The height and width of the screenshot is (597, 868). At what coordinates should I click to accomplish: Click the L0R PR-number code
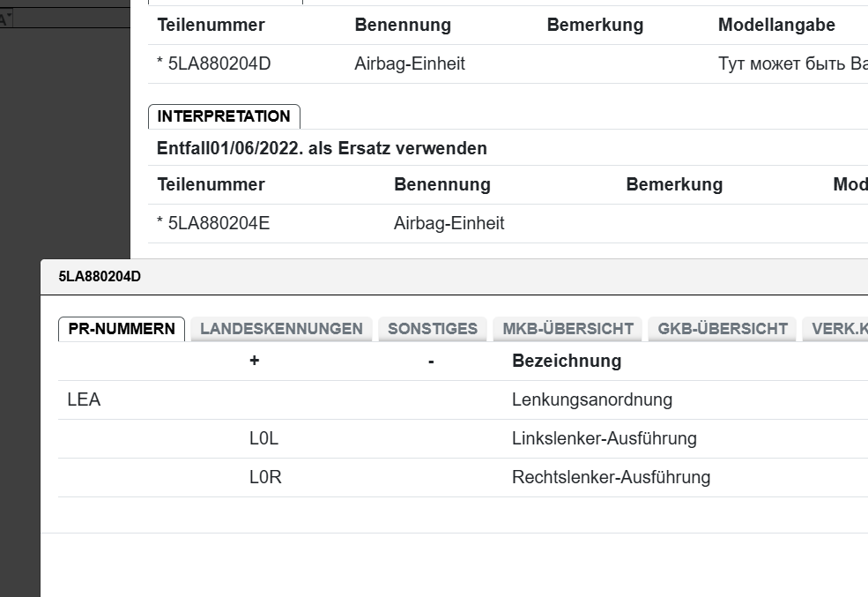click(x=264, y=477)
